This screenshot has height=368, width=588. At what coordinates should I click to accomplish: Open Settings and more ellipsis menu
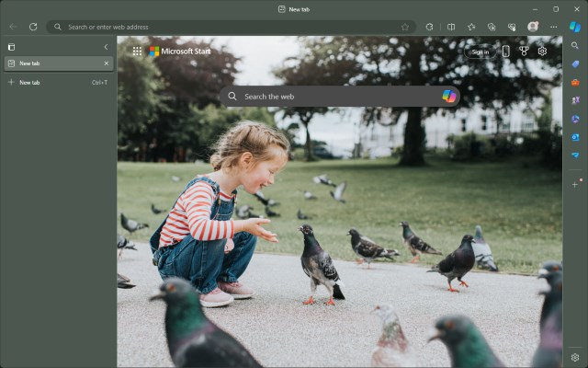[x=553, y=27]
